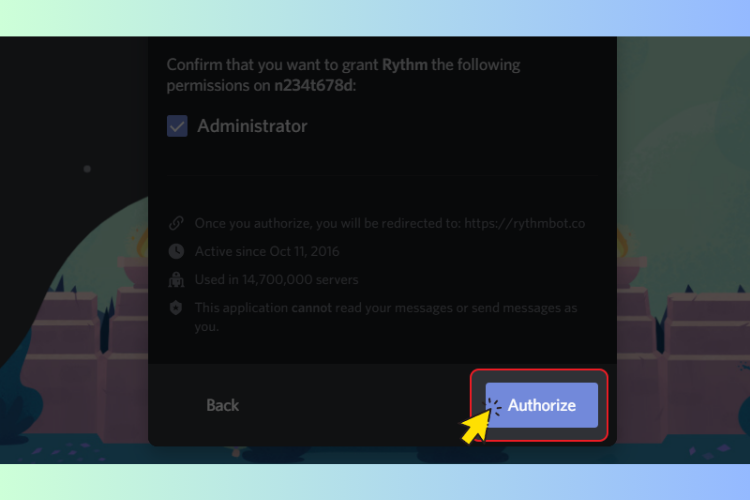Click 'Active since Oct 11, 2016' text
The height and width of the screenshot is (500, 750).
[267, 251]
